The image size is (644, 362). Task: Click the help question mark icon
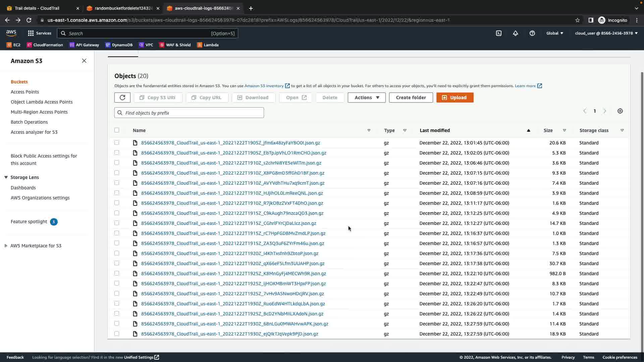[x=532, y=33]
